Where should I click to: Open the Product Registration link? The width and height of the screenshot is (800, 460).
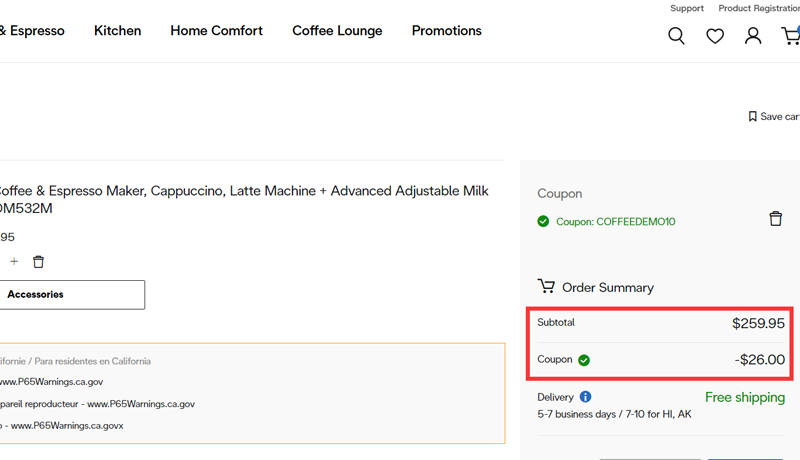point(760,8)
